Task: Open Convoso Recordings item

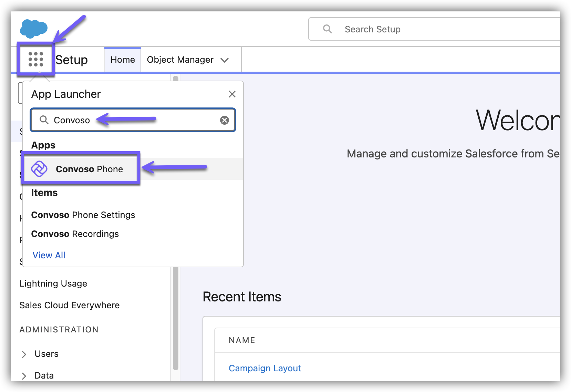Action: (x=75, y=234)
